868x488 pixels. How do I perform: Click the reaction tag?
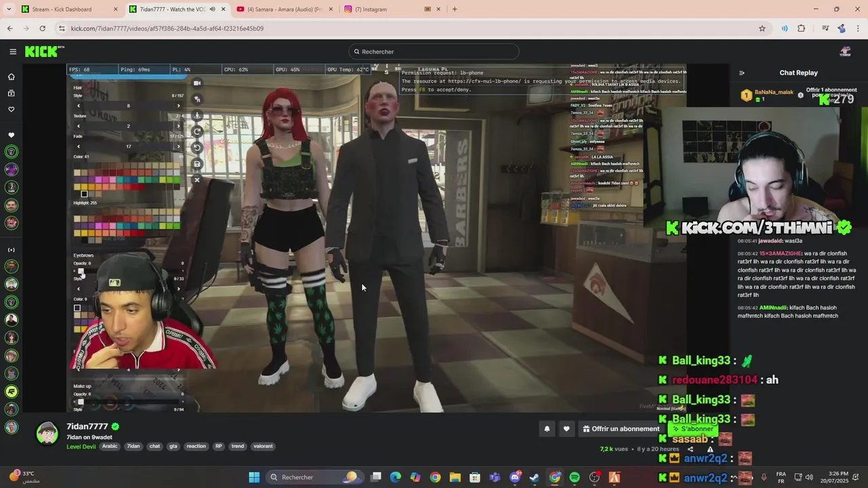coord(196,446)
